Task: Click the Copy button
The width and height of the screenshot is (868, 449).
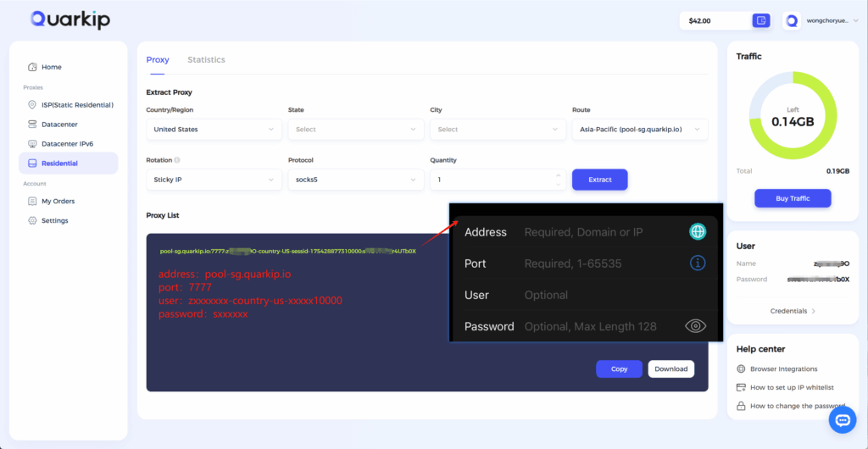Action: tap(619, 369)
